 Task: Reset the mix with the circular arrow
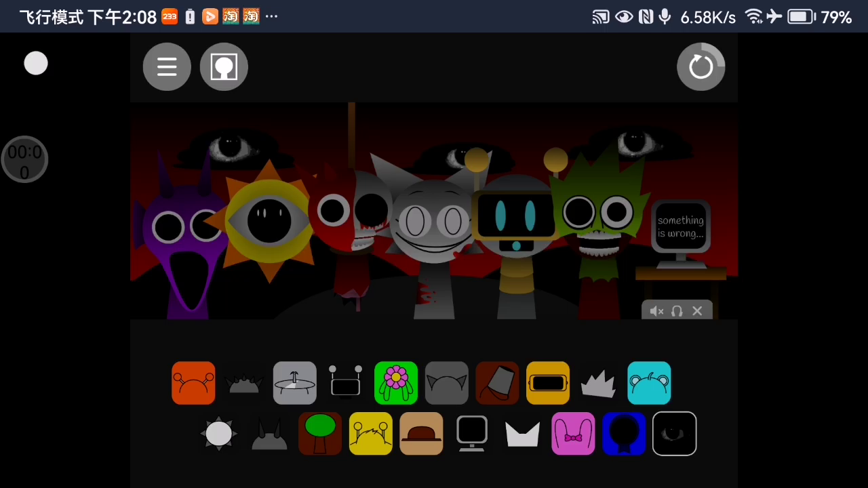tap(701, 66)
